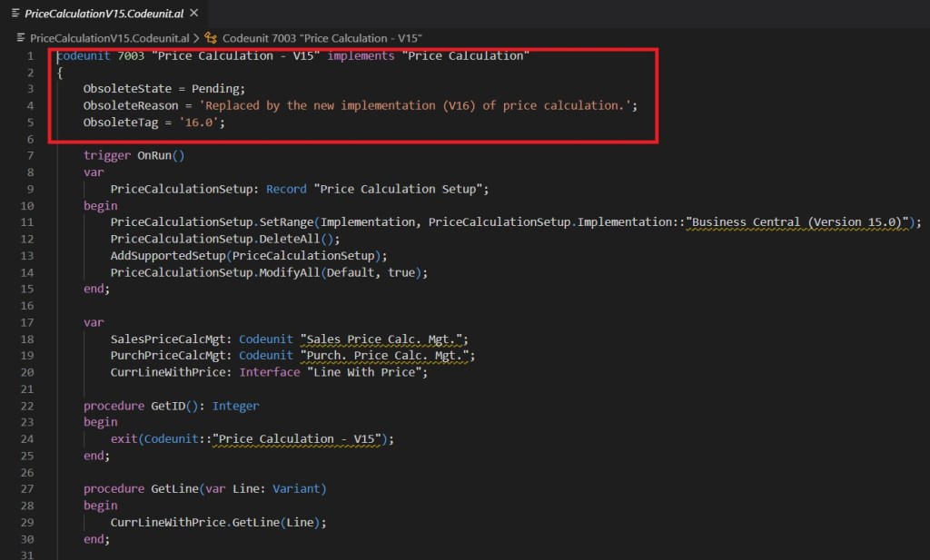Viewport: 930px width, 560px height.
Task: Open the Codeunit 7003 breadcrumb symbol dropdown
Action: (x=322, y=38)
